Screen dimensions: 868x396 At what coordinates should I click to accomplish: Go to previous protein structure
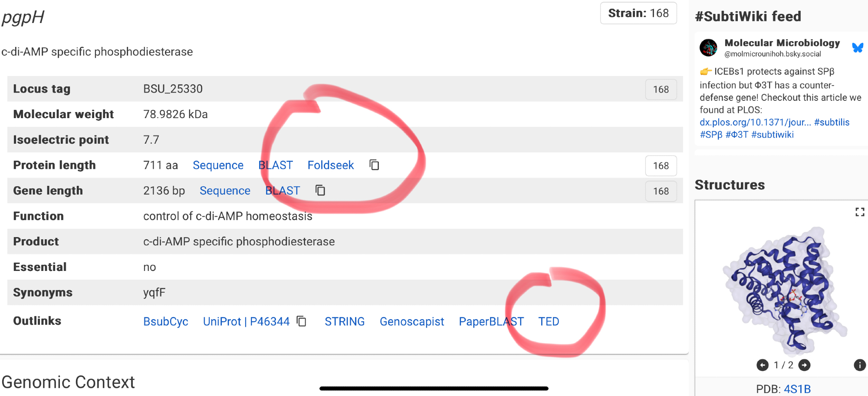(x=762, y=365)
